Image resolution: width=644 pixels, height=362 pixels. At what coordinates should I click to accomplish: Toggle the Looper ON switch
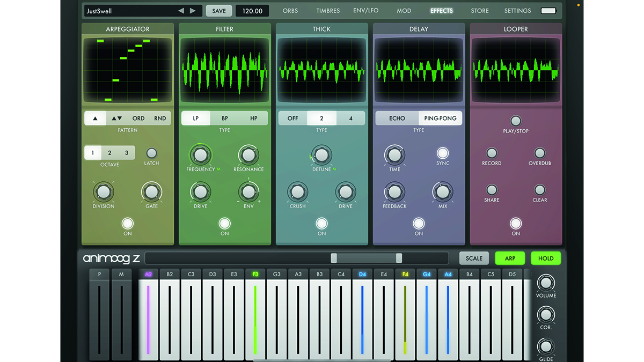[516, 223]
